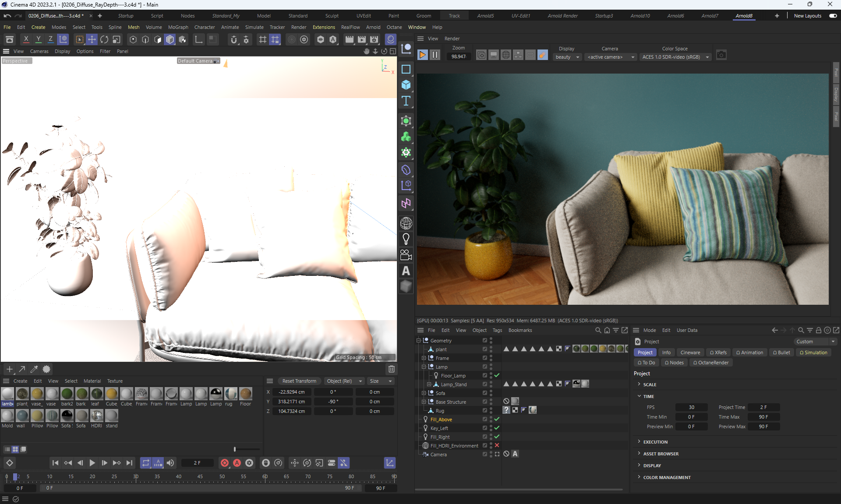Start Arnold IPR render play button
The height and width of the screenshot is (504, 841).
click(422, 55)
